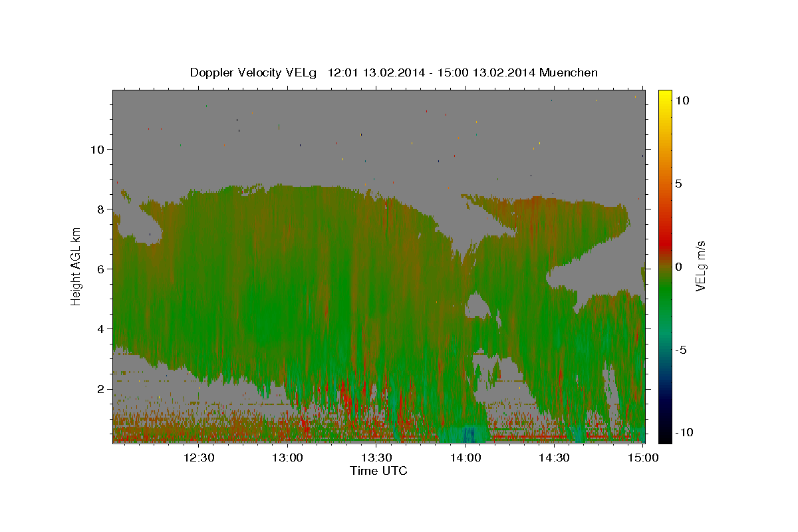Click the height tick label 2
Image resolution: width=798 pixels, height=532 pixels.
tap(101, 388)
